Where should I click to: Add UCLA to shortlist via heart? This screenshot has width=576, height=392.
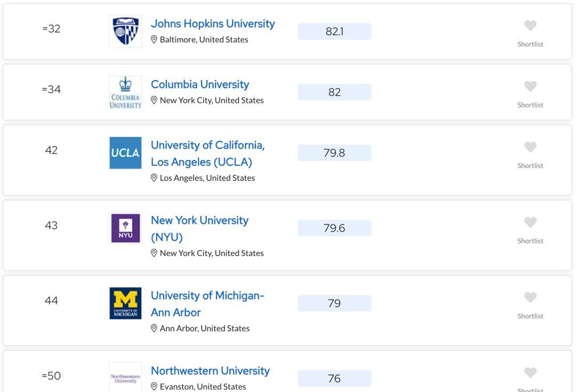click(x=530, y=147)
